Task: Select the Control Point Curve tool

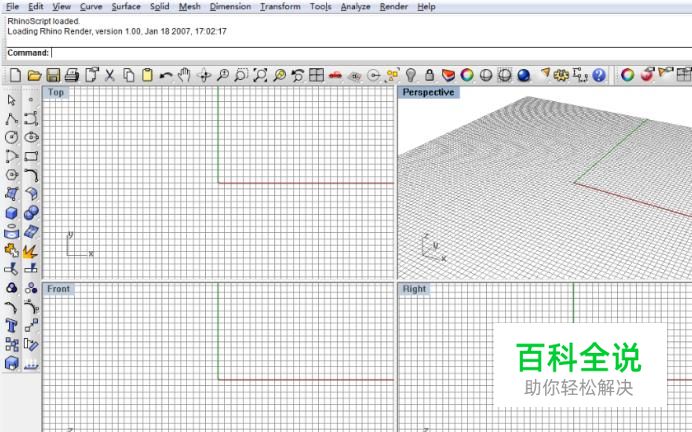Action: pyautogui.click(x=31, y=119)
